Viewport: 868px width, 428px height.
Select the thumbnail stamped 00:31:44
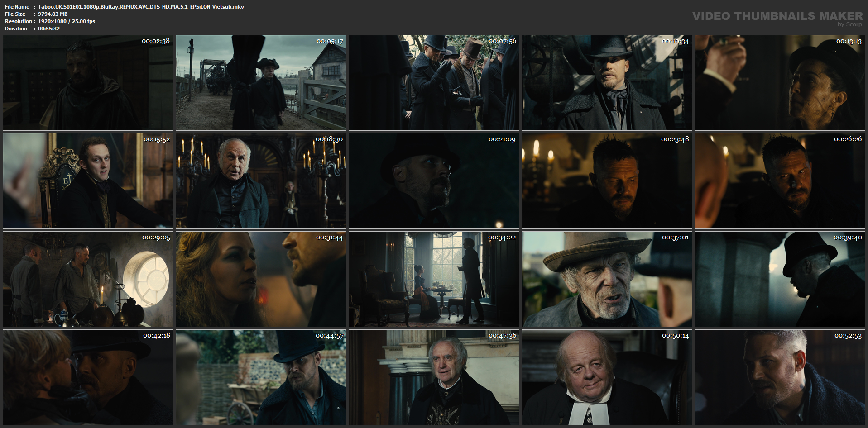click(261, 279)
